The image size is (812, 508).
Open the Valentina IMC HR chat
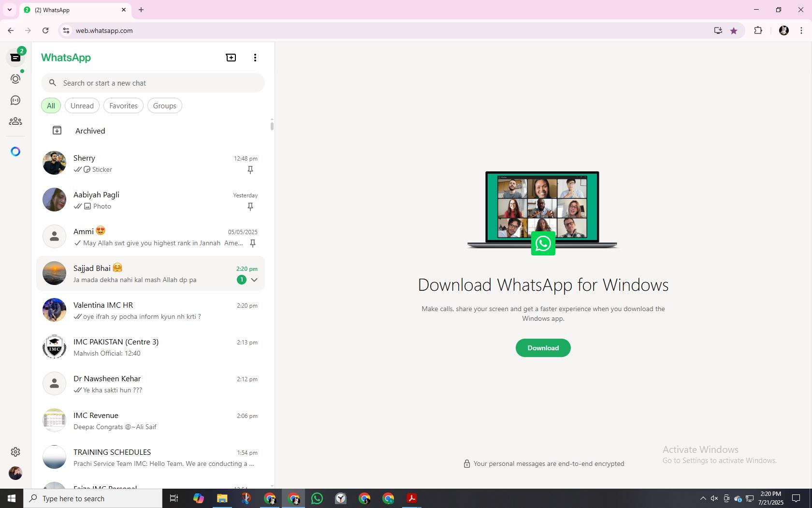coord(151,311)
